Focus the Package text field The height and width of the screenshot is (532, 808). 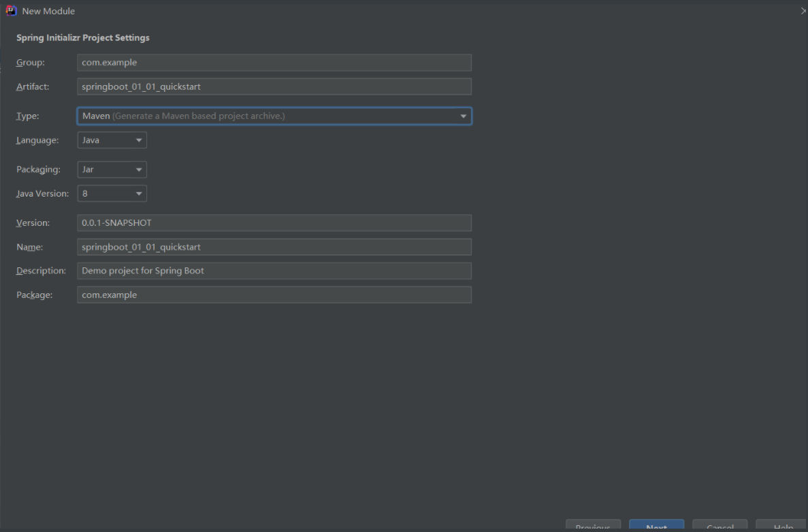(274, 295)
